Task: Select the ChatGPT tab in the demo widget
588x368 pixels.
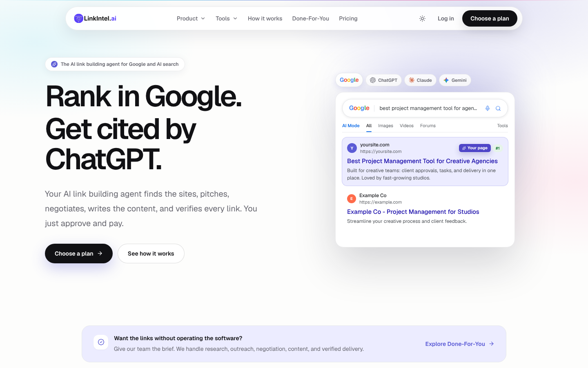Action: tap(384, 80)
